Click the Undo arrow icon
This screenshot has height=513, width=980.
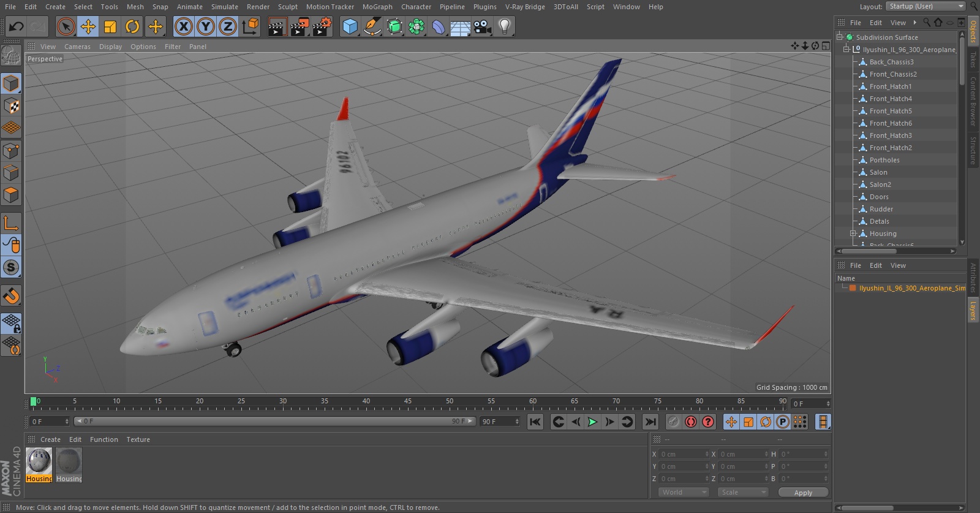tap(17, 26)
